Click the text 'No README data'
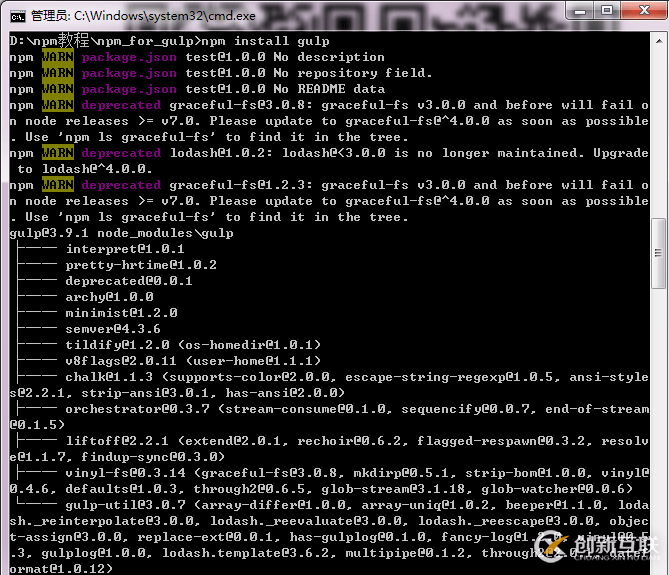The width and height of the screenshot is (669, 575). tap(329, 89)
